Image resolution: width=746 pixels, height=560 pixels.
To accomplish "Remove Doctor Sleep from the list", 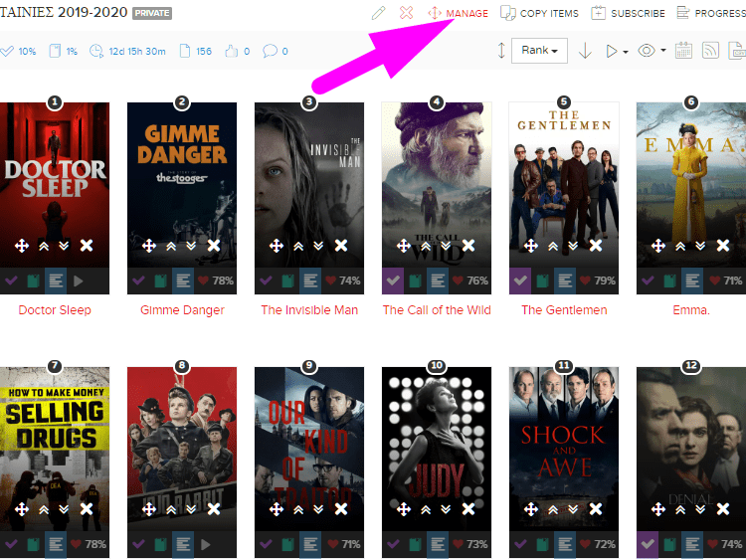I will [87, 246].
